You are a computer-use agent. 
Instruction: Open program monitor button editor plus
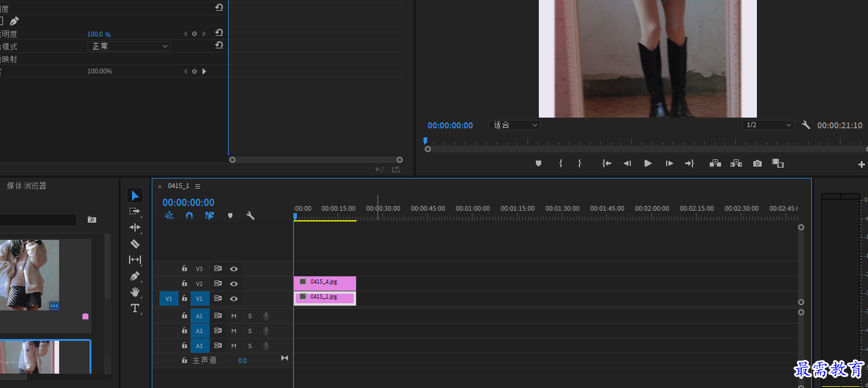tap(861, 164)
